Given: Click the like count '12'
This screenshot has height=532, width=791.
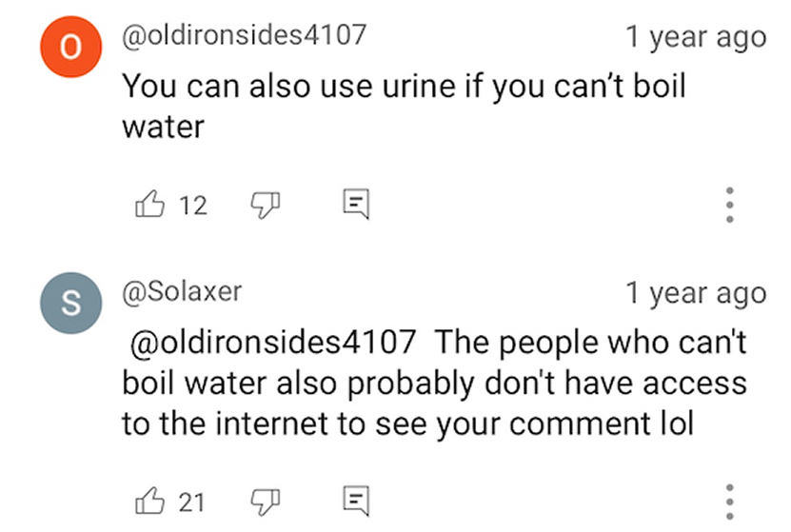Looking at the screenshot, I should point(193,205).
